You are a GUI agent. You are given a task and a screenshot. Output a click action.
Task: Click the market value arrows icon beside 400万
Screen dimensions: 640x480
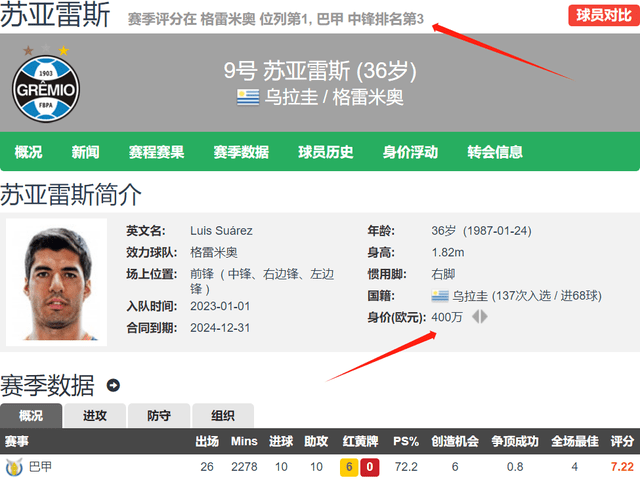pos(480,317)
